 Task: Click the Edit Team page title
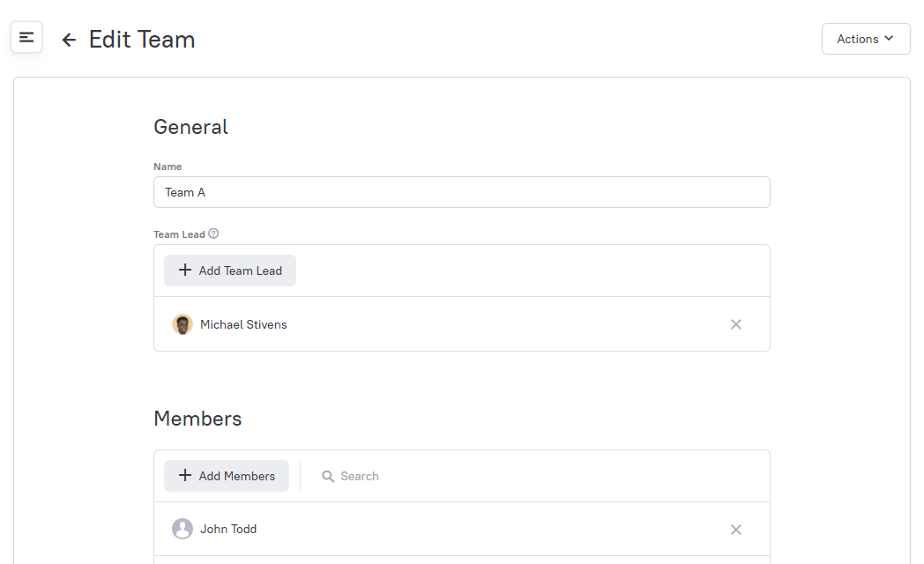pyautogui.click(x=142, y=40)
